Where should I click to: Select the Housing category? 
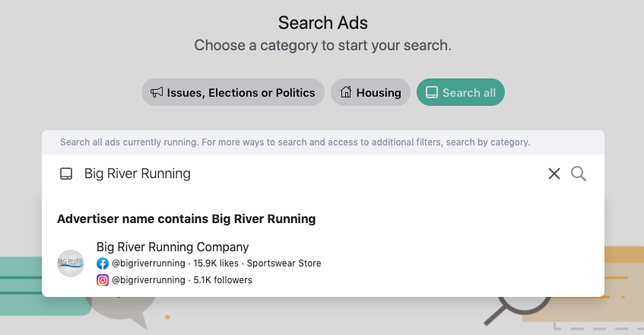(370, 92)
